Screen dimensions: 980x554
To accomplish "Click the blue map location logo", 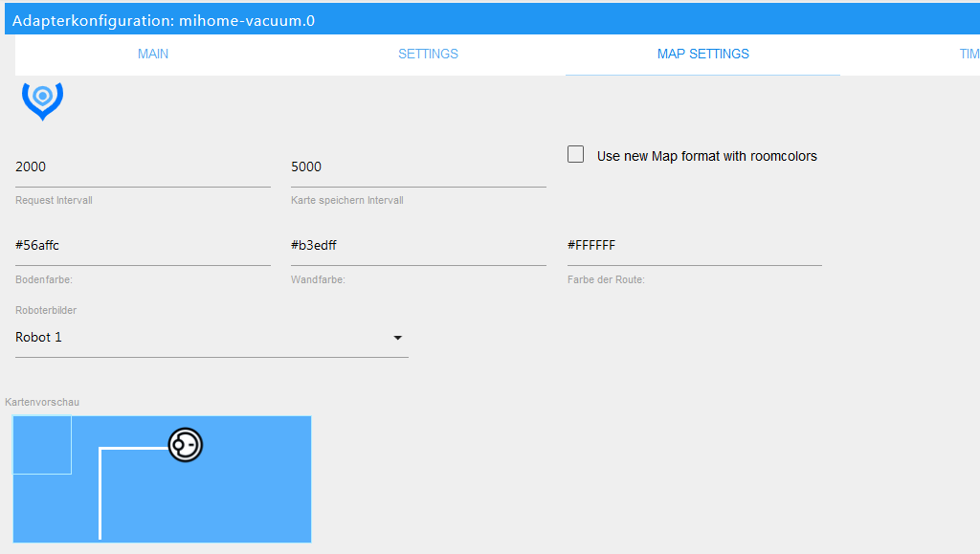I will click(42, 101).
